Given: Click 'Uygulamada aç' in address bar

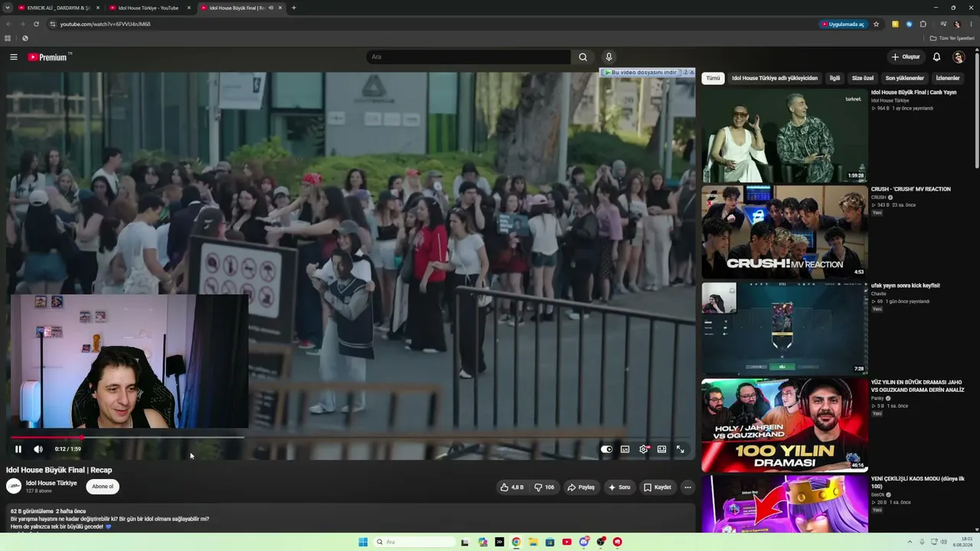Looking at the screenshot, I should (843, 24).
